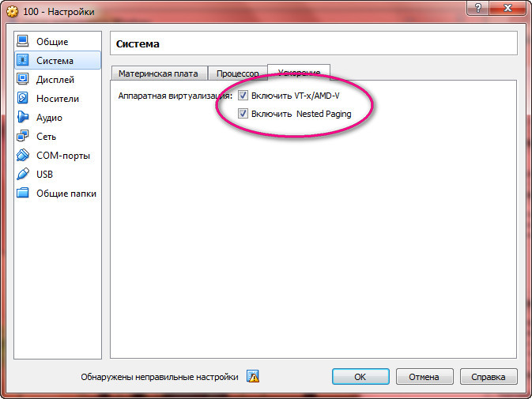Switch to Материнская плата tab
532x399 pixels.
(159, 73)
